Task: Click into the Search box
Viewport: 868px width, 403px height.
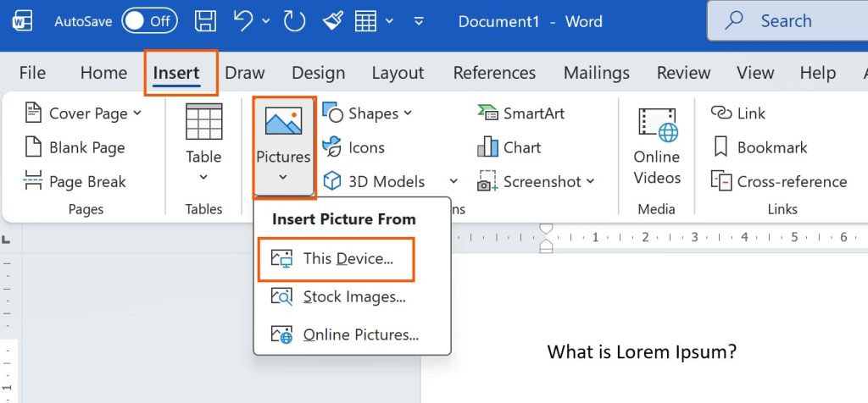Action: click(787, 21)
